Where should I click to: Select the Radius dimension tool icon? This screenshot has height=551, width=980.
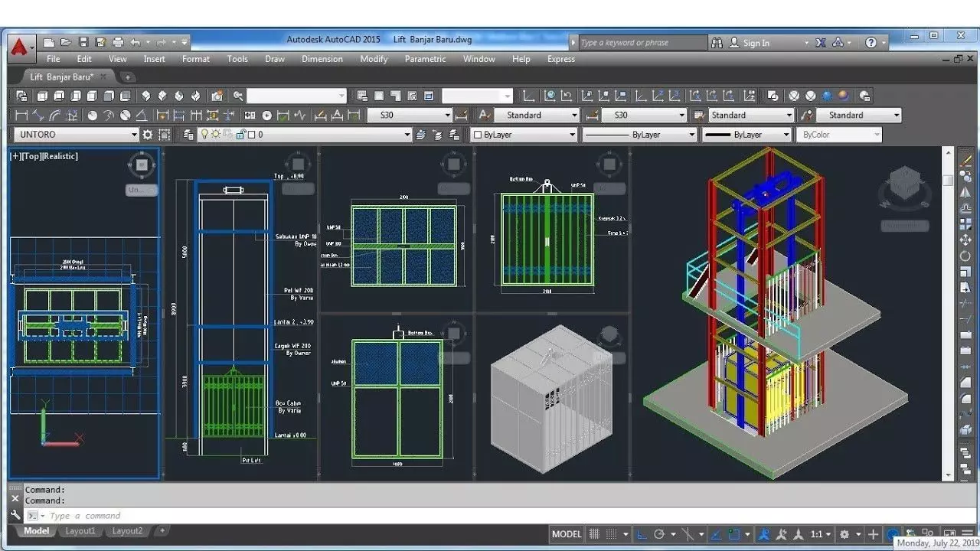point(93,116)
